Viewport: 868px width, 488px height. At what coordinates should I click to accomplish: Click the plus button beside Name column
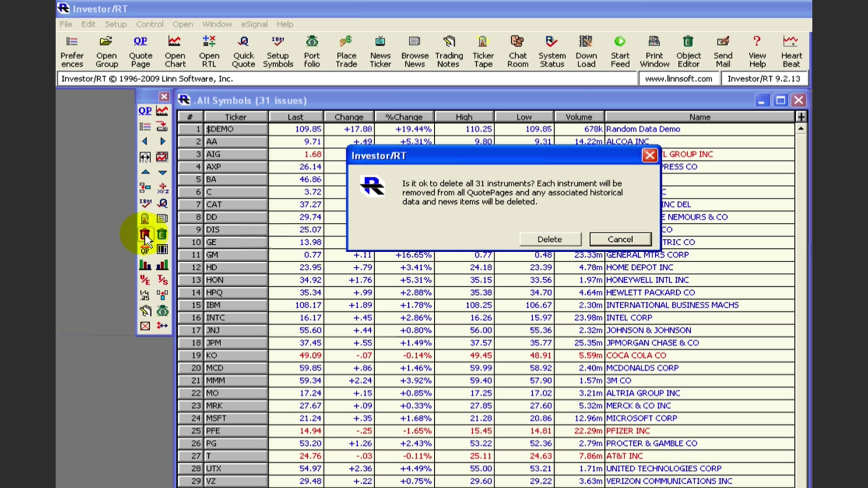[x=801, y=117]
